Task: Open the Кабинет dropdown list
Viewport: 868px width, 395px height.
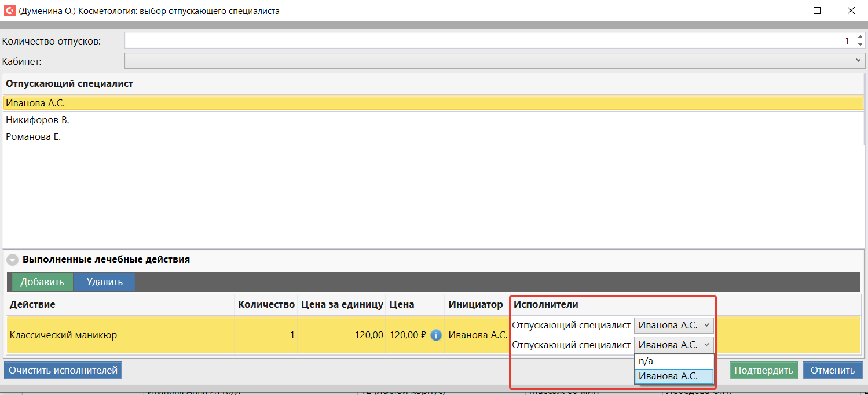Action: tap(858, 61)
